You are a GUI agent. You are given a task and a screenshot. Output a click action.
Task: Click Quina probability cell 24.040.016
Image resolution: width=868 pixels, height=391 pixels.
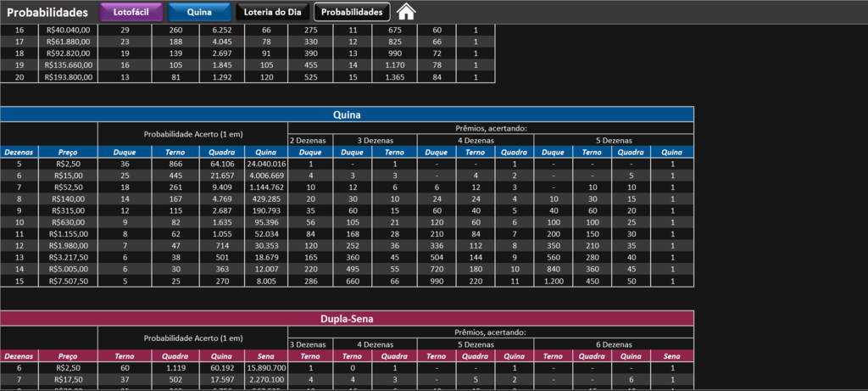pos(266,164)
